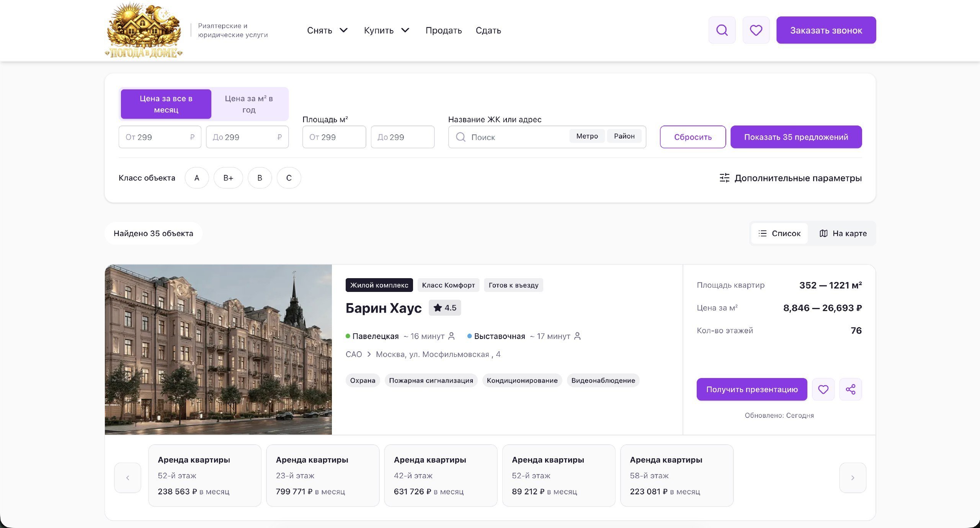Click the Сбросить button
This screenshot has width=980, height=528.
point(693,137)
